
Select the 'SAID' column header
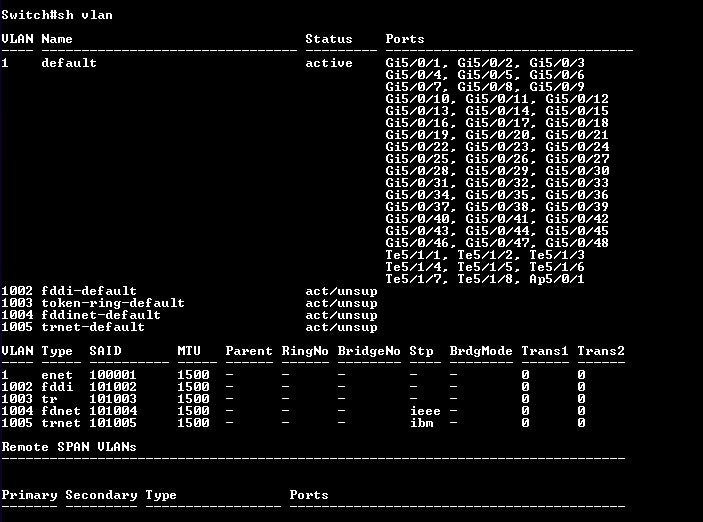105,351
